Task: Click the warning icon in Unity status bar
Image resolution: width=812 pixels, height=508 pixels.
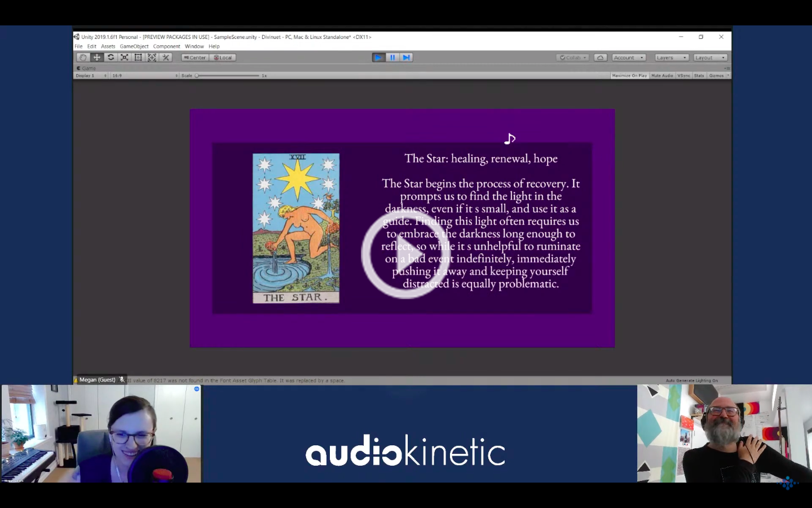Action: click(76, 380)
